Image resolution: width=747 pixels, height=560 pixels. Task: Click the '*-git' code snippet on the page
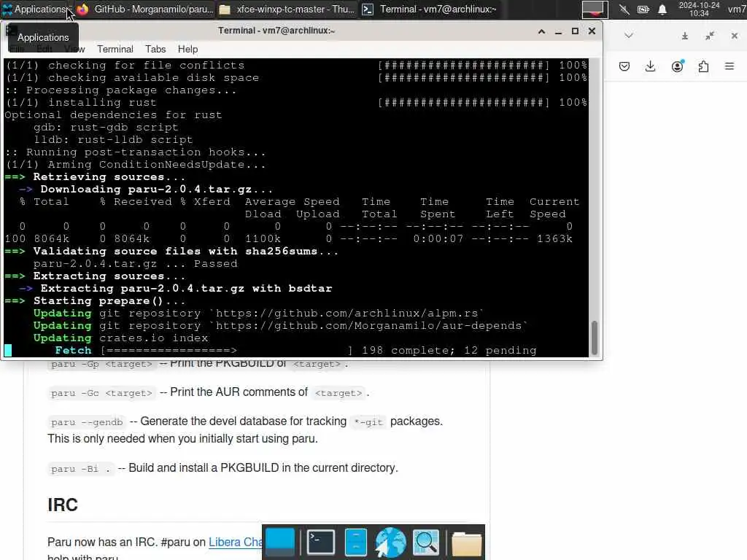pyautogui.click(x=368, y=422)
